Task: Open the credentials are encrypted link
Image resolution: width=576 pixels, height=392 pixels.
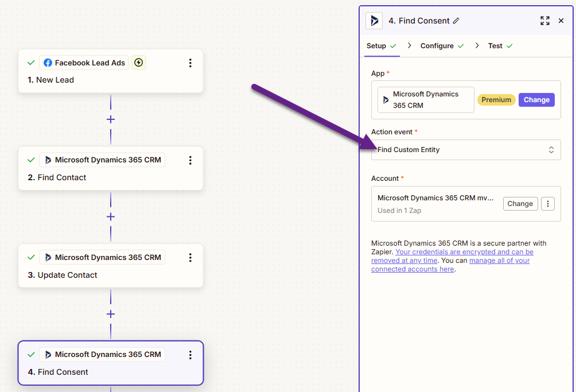Action: [464, 252]
